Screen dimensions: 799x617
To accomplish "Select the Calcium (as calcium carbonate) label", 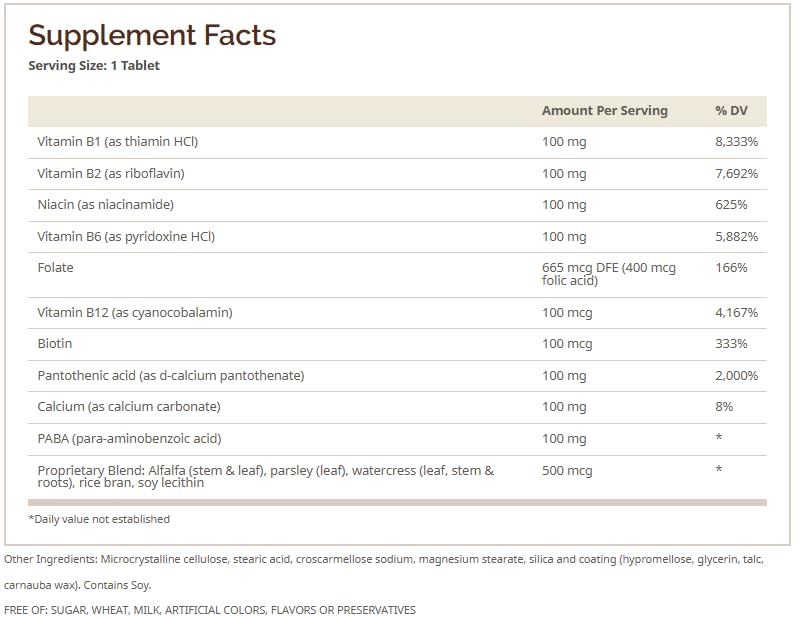I will point(129,407).
